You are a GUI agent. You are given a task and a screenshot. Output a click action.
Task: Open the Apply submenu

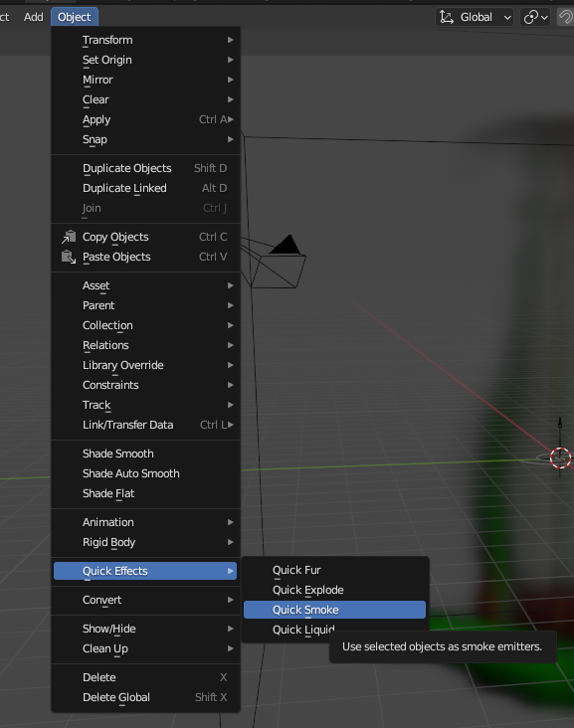[x=145, y=119]
